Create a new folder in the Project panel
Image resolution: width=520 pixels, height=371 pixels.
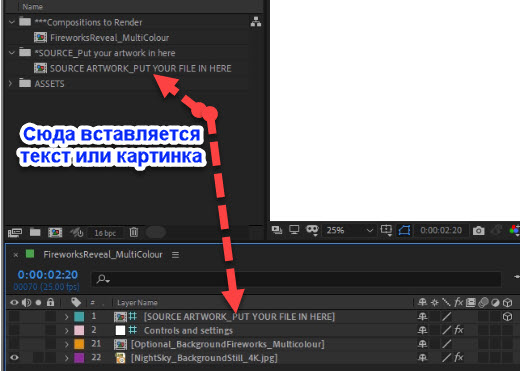35,232
